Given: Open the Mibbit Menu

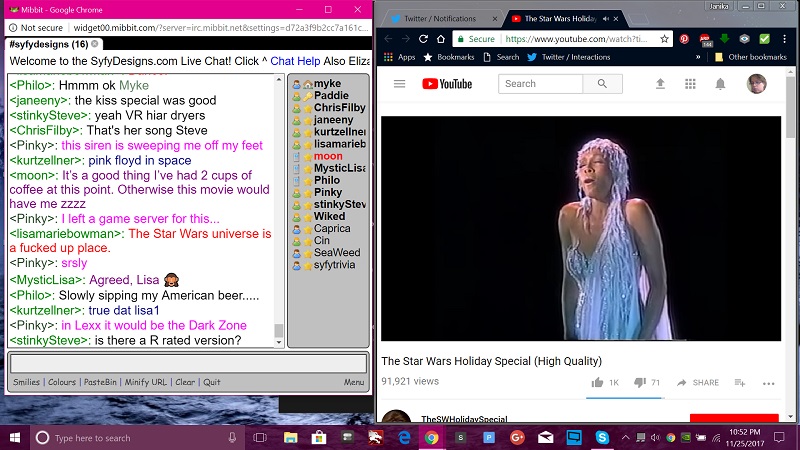Looking at the screenshot, I should pyautogui.click(x=354, y=382).
